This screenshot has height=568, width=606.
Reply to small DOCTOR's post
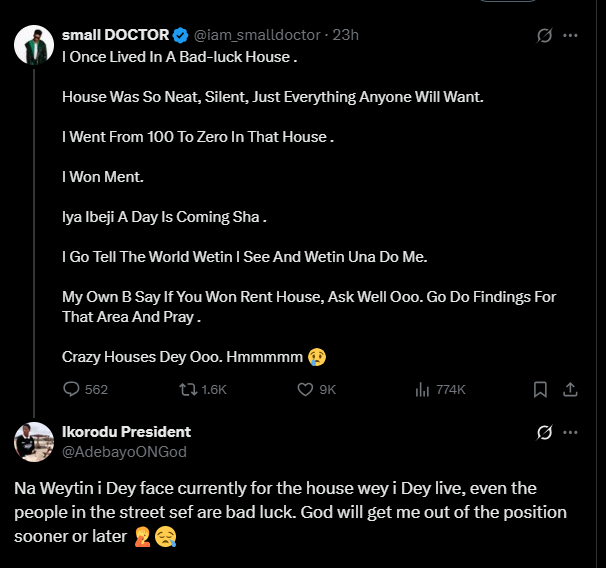(72, 389)
